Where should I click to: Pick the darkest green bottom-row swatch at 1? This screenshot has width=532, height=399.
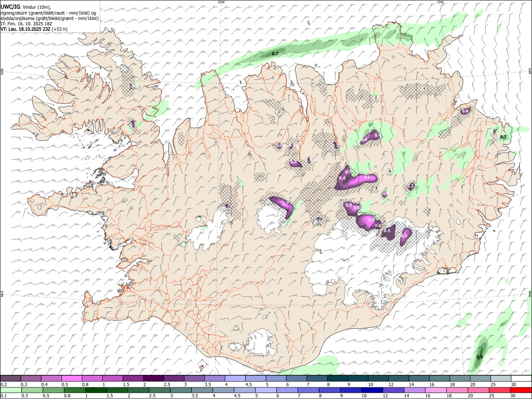[x=96, y=390]
